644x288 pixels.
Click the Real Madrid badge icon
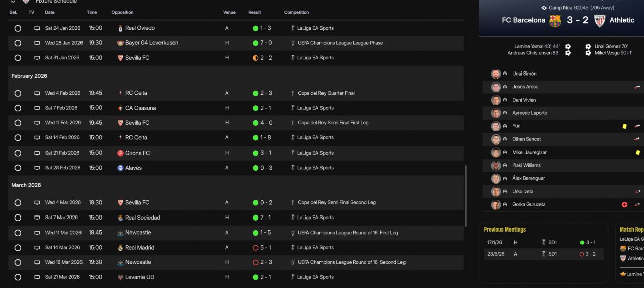pos(120,248)
